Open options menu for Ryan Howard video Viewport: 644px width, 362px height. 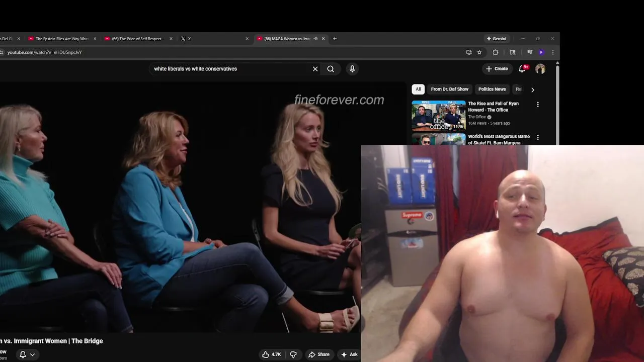click(538, 105)
